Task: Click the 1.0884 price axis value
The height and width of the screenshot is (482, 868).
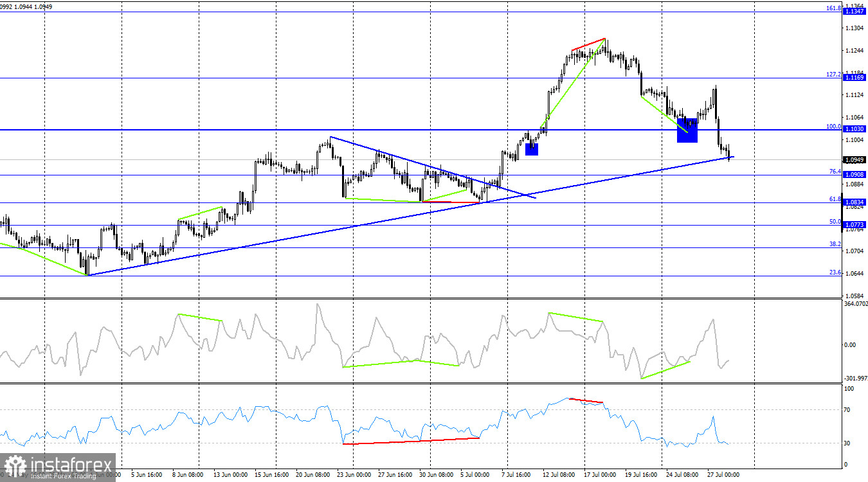Action: 855,184
